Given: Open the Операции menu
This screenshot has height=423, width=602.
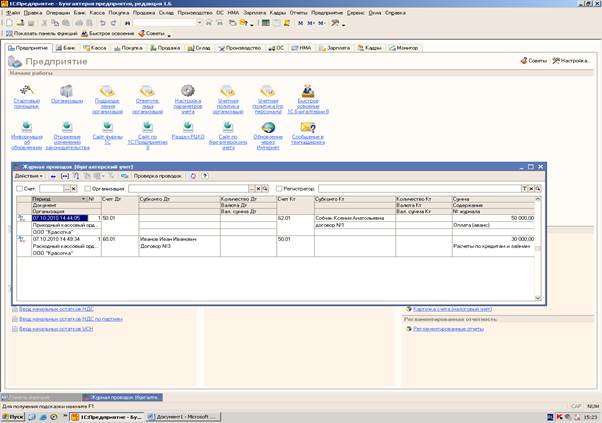Looking at the screenshot, I should (57, 13).
